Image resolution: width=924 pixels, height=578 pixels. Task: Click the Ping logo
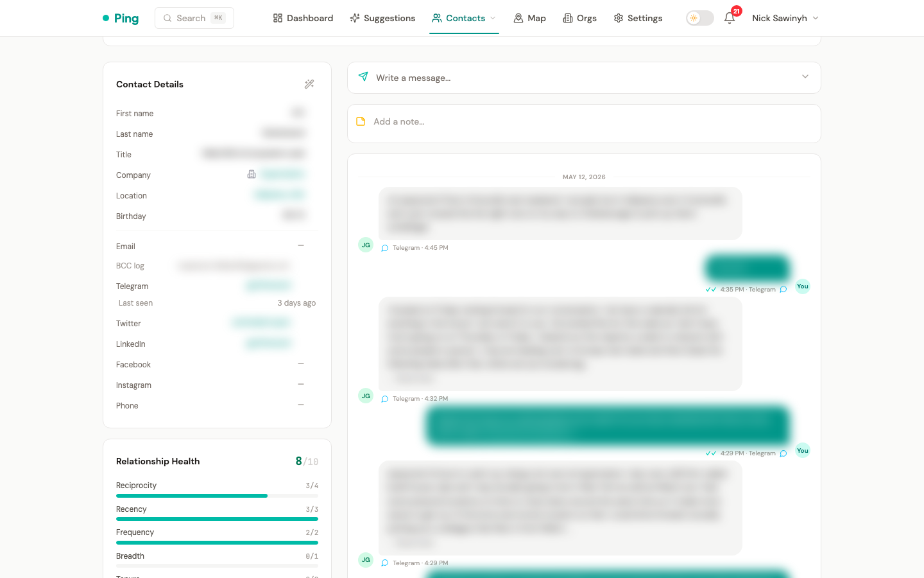121,18
